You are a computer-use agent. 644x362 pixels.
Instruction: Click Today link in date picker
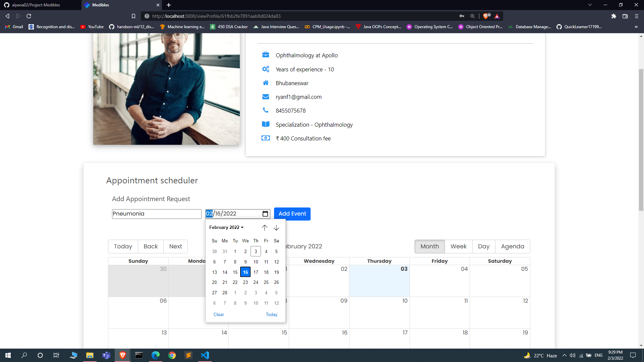271,315
